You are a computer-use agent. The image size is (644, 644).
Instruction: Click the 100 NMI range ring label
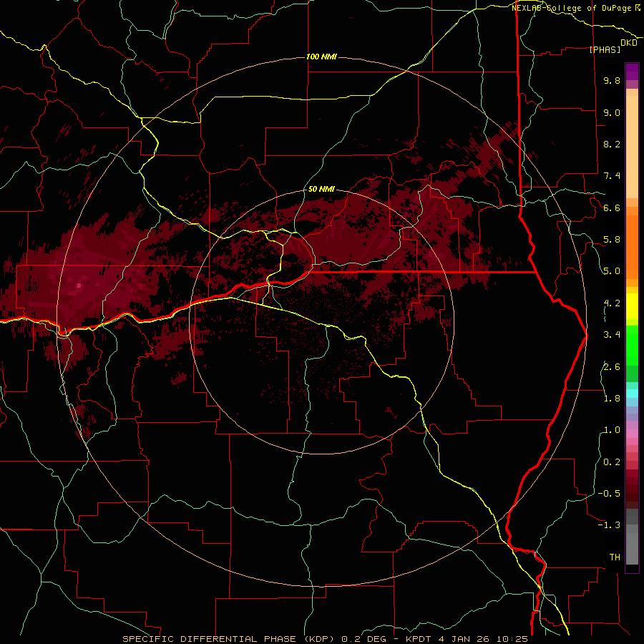(321, 57)
